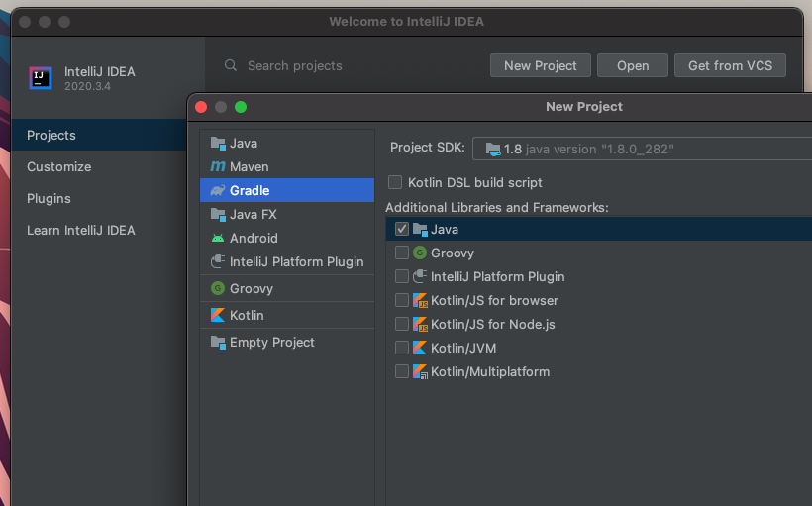Click the Kotlin icon in left list
Screen dimensions: 812x506
pos(218,315)
